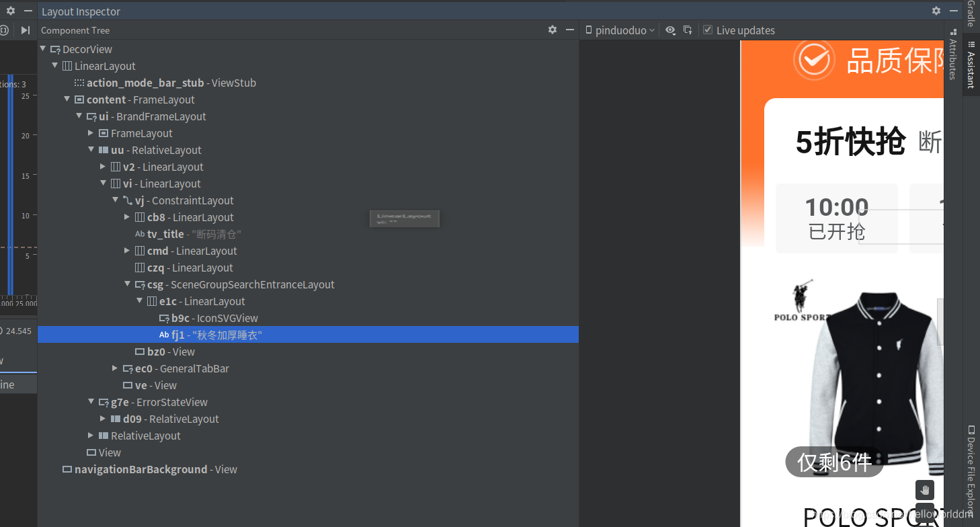Click the ui BrandFrameLayout icon
Viewport: 980px width, 527px height.
point(91,116)
